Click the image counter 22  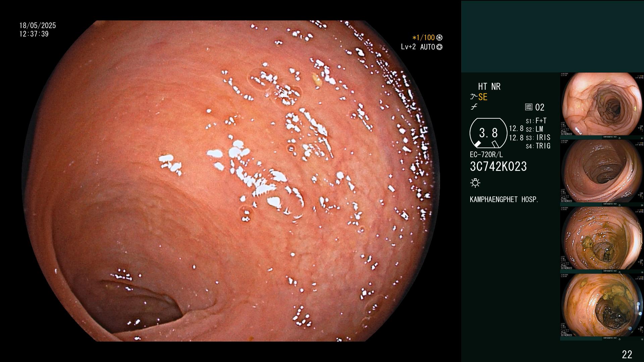pyautogui.click(x=627, y=354)
